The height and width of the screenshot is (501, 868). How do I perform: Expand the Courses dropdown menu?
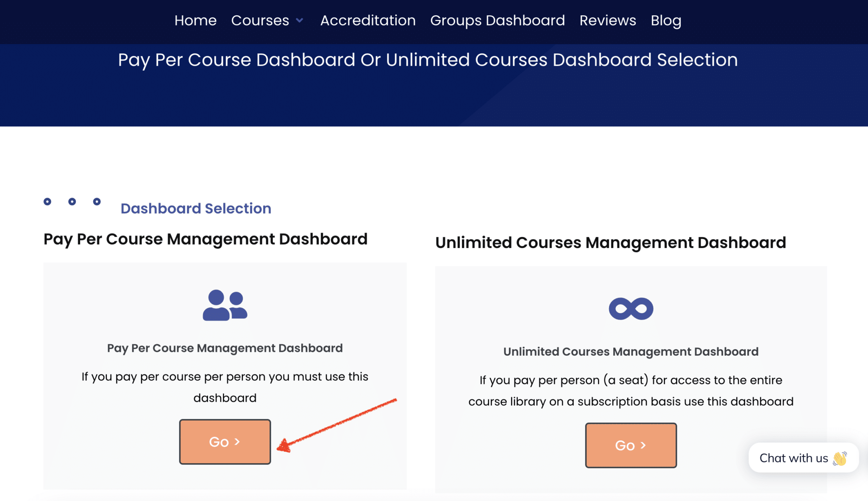(x=260, y=20)
